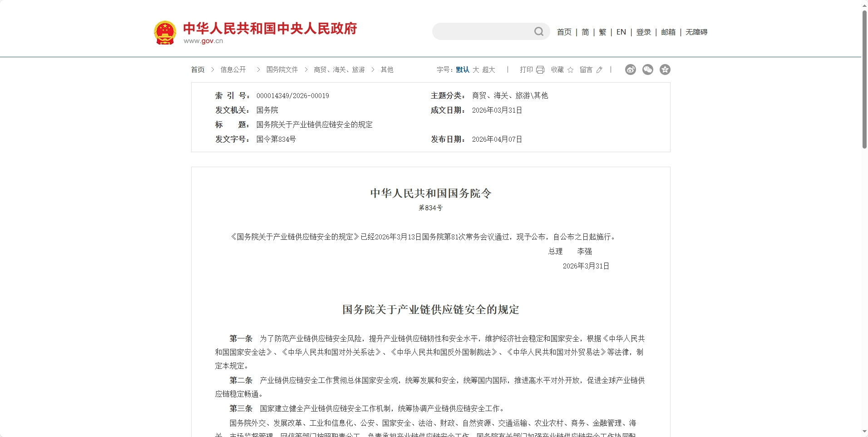Go to 国务院文件 breadcrumb

click(x=282, y=70)
